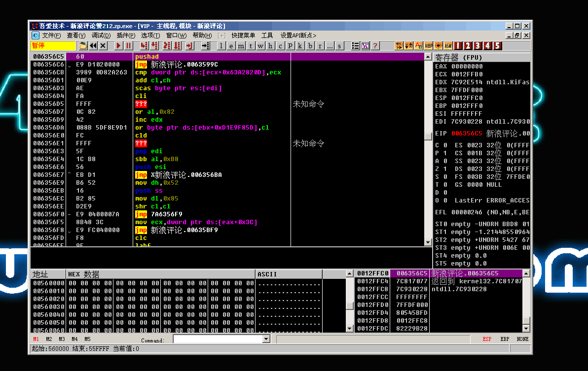The image size is (588, 371).
Task: Switch to the M2 memory tab
Action: point(48,339)
